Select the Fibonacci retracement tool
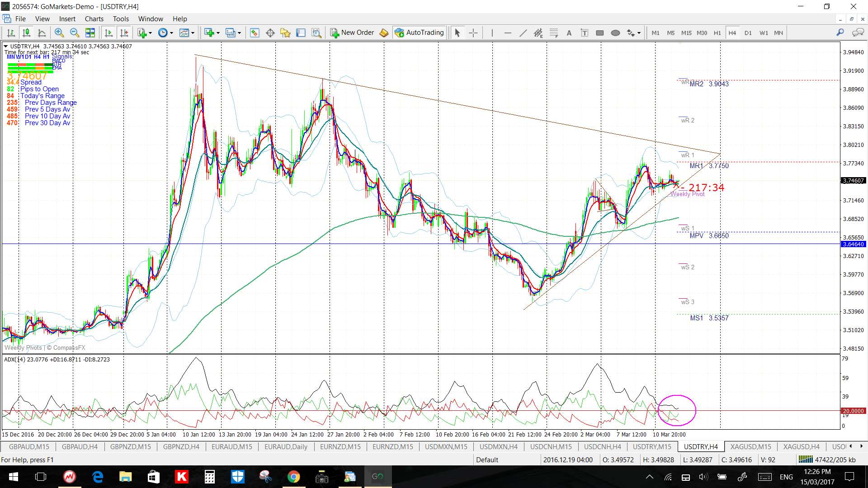Viewport: 868px width, 488px height. 554,33
